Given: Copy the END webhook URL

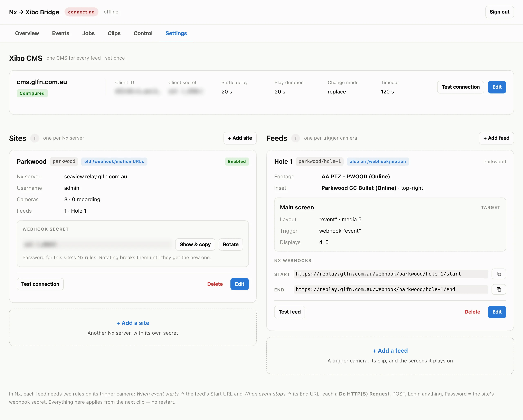Looking at the screenshot, I should coord(499,290).
